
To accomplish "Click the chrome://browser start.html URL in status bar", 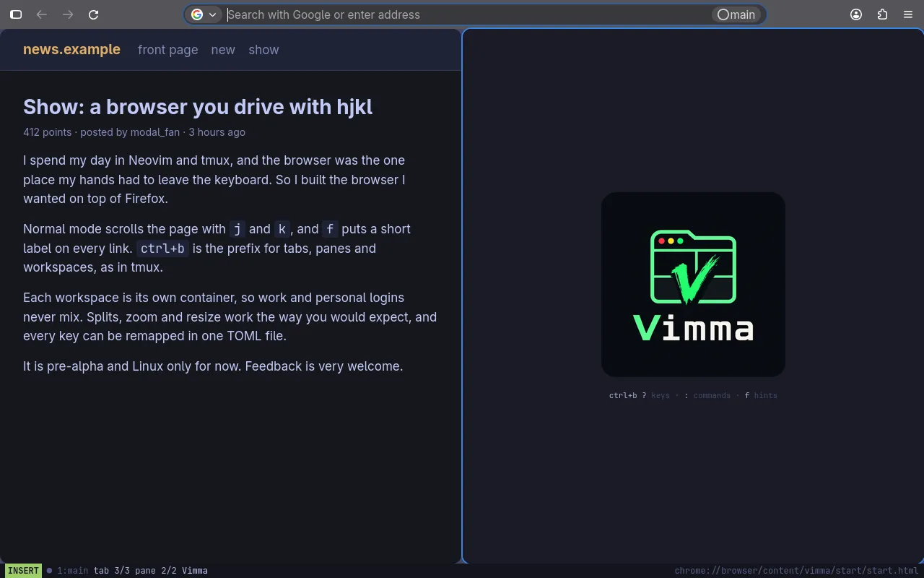I will click(x=796, y=571).
